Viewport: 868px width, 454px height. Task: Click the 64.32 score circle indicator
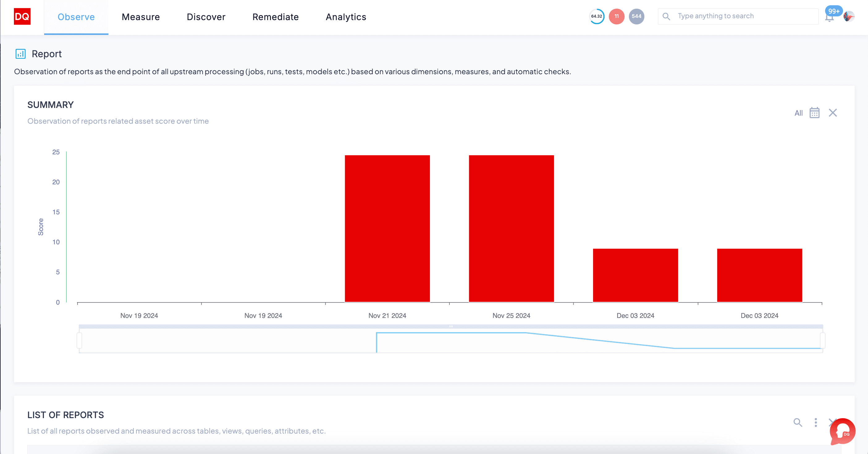[596, 16]
